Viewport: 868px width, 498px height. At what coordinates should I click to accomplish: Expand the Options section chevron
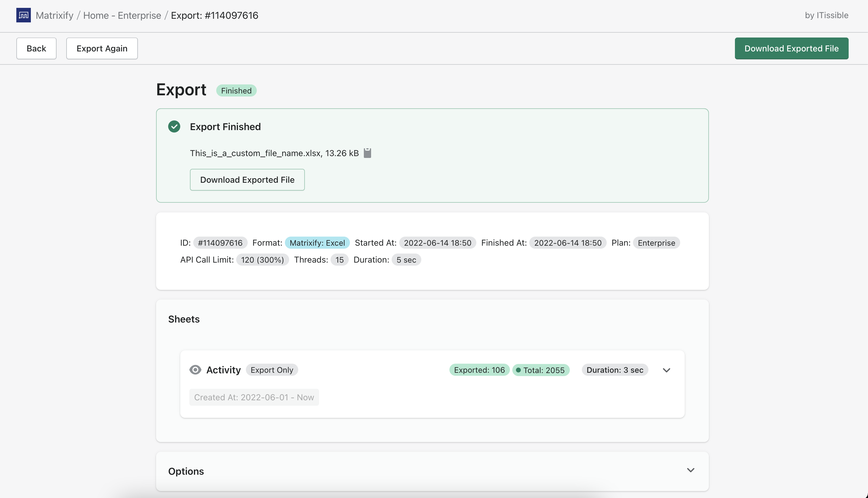coord(690,470)
